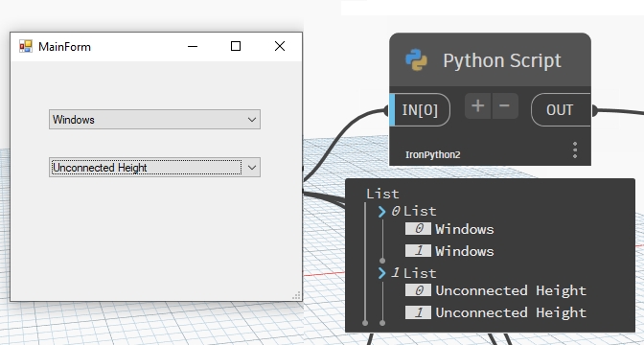The height and width of the screenshot is (345, 644).
Task: Expand the Unconnected Height dropdown arrow
Action: coord(252,168)
